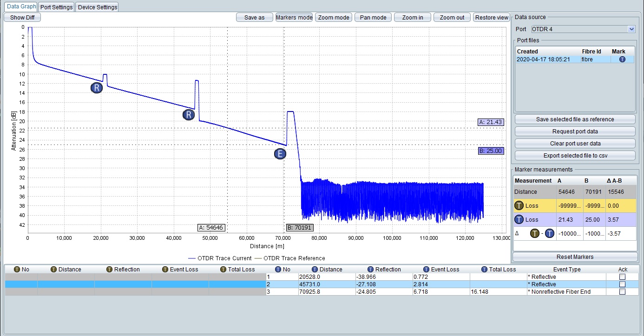Click OTDR Trace Current legend entry
644x336 pixels.
220,258
